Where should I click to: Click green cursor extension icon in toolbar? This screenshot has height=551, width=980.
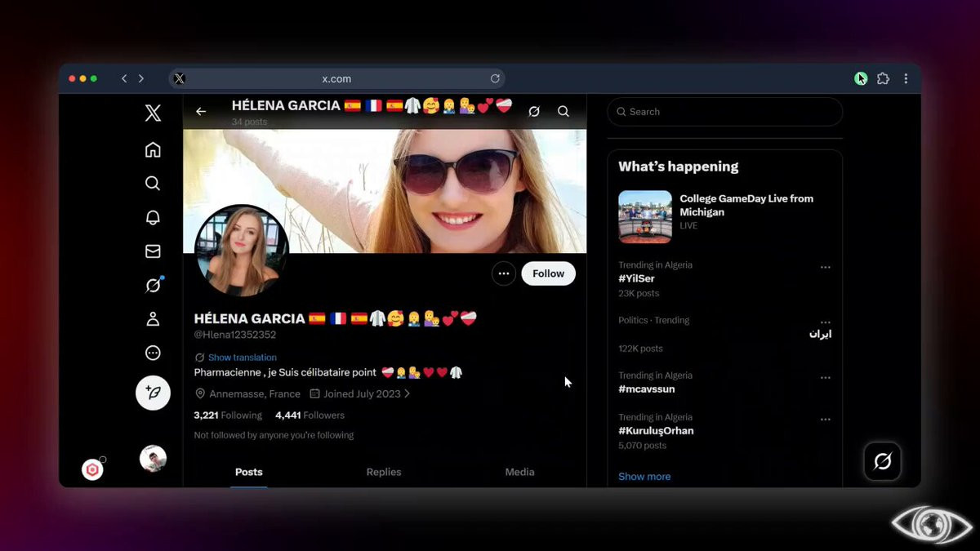[x=861, y=78]
